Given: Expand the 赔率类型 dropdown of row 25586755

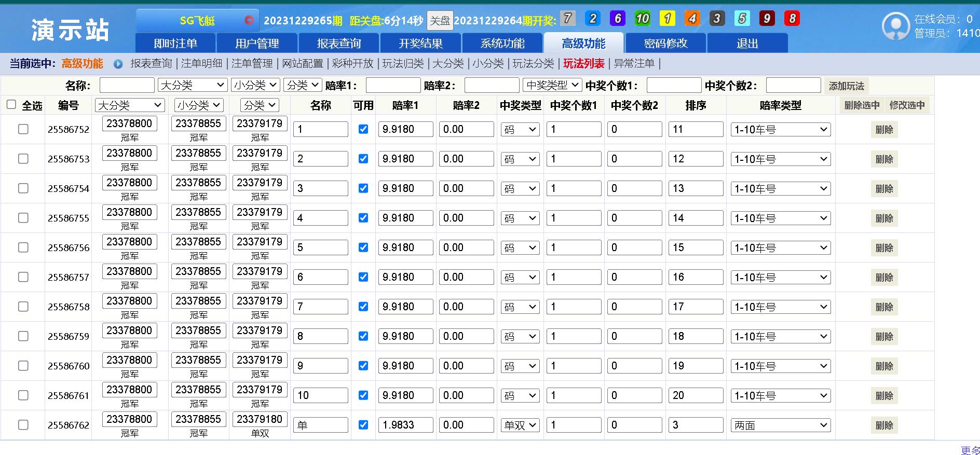Looking at the screenshot, I should click(781, 218).
